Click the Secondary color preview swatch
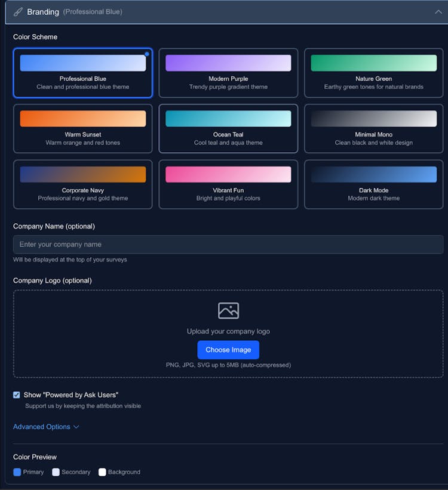 click(x=56, y=472)
